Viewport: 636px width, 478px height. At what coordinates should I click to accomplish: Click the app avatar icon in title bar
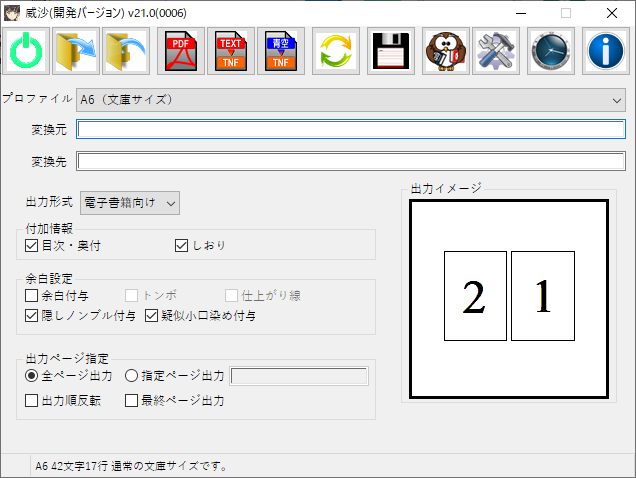tap(12, 13)
